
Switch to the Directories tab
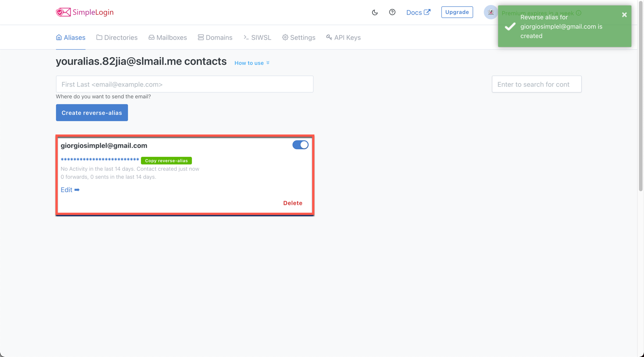[117, 38]
